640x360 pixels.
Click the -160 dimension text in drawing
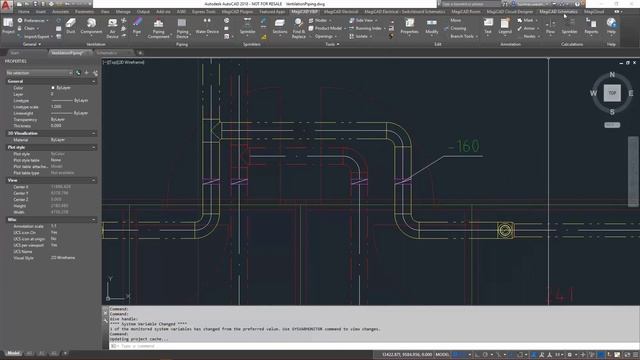[x=463, y=146]
